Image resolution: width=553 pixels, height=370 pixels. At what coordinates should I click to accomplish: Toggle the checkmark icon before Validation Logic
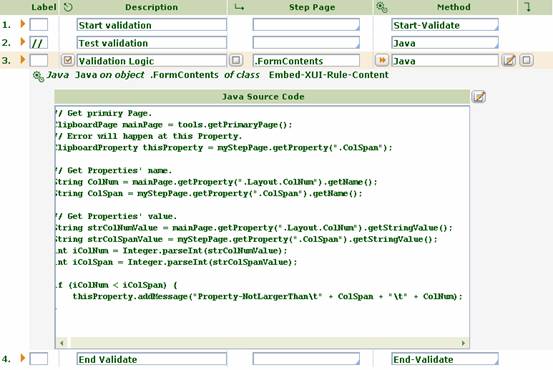(x=67, y=60)
